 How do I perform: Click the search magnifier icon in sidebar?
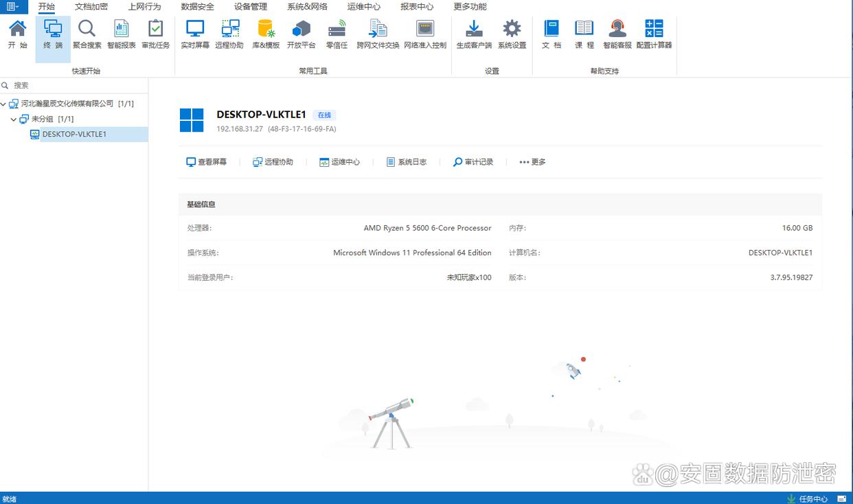5,86
